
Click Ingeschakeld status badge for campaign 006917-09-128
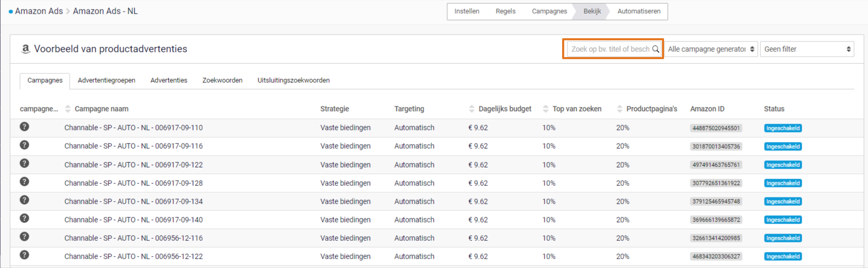click(783, 183)
